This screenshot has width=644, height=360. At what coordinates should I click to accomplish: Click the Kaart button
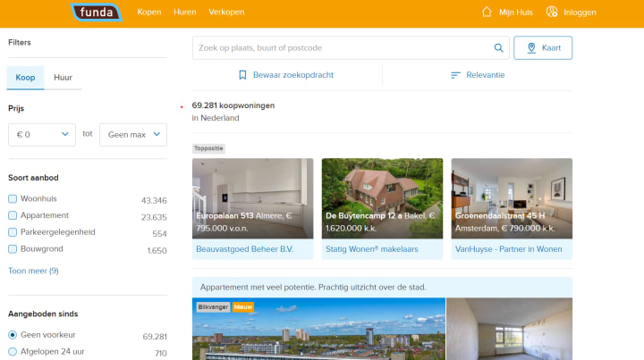tap(543, 48)
